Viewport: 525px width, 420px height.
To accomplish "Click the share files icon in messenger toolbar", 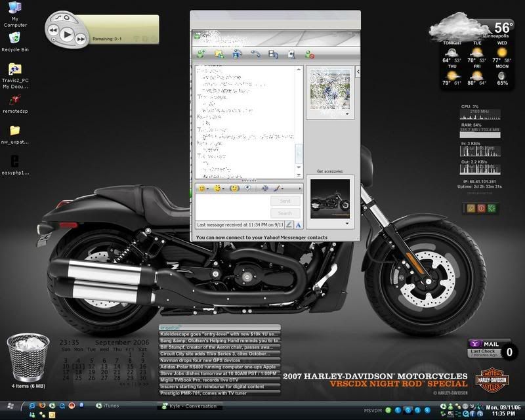I will (x=219, y=54).
